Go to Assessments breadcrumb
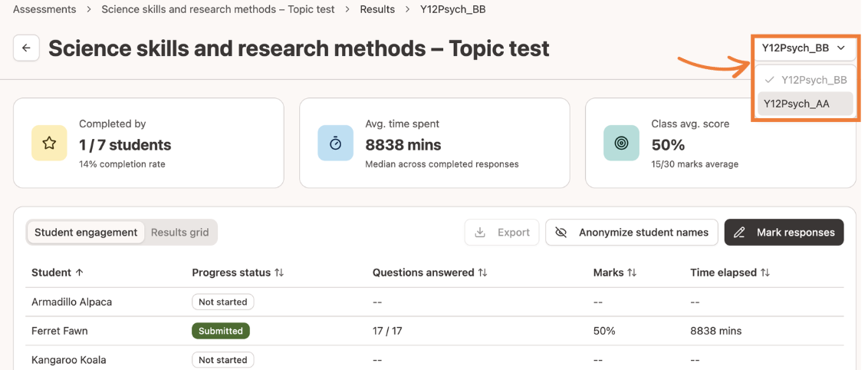 coord(44,9)
